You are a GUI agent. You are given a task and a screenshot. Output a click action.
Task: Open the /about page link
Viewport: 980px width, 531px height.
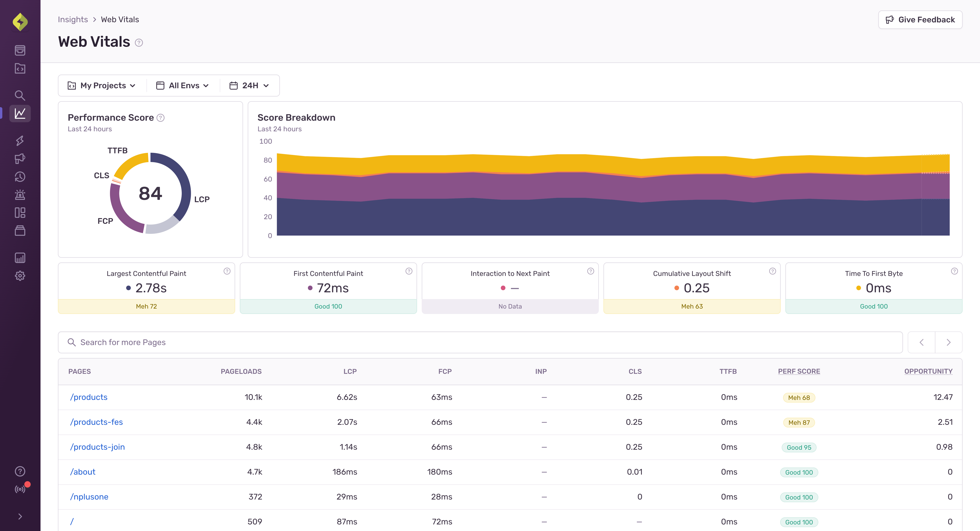(83, 472)
